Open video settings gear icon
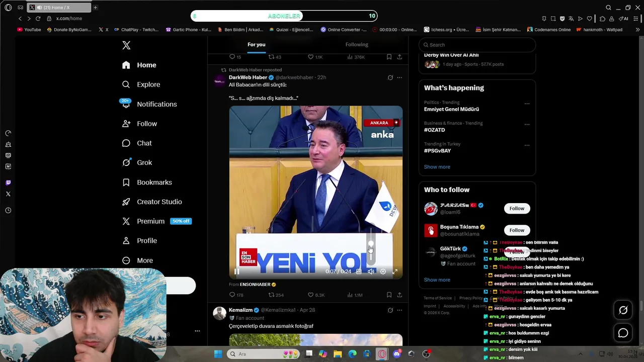 pyautogui.click(x=383, y=271)
